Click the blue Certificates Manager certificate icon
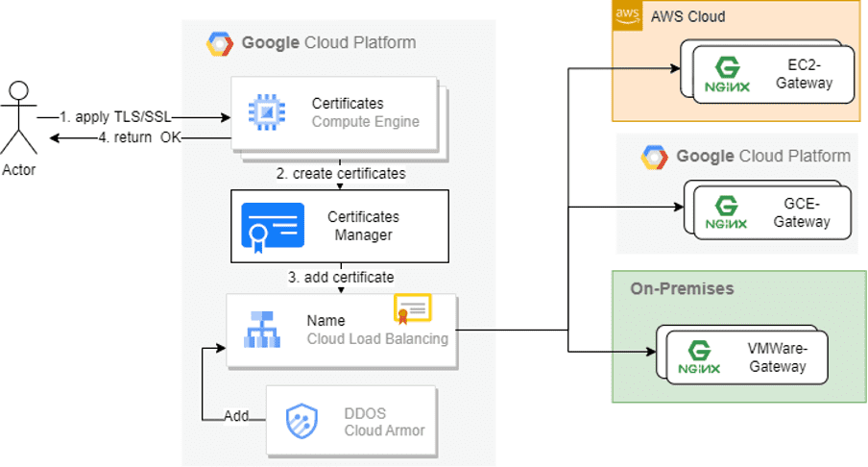The height and width of the screenshot is (467, 868). point(273,228)
